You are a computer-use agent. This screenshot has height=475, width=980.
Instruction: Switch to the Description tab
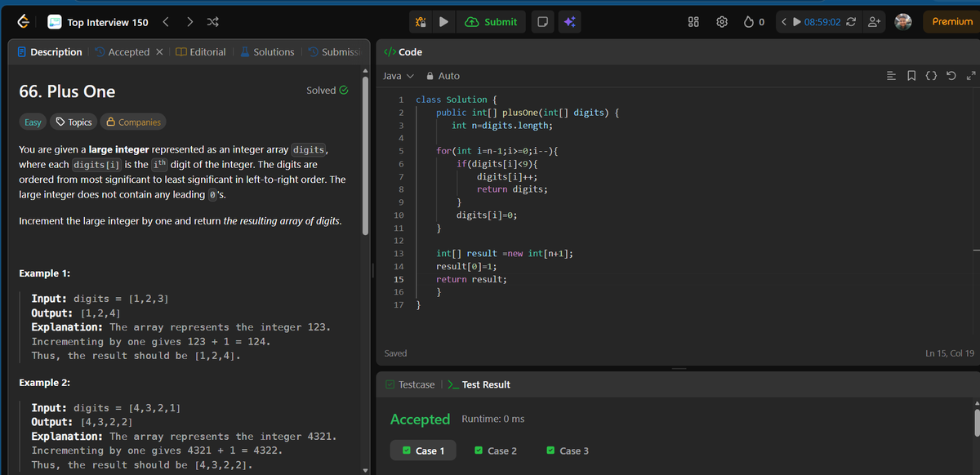click(x=51, y=52)
